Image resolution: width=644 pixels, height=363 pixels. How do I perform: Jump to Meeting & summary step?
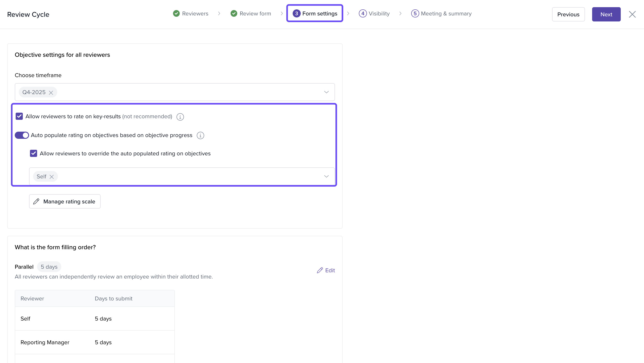point(446,13)
